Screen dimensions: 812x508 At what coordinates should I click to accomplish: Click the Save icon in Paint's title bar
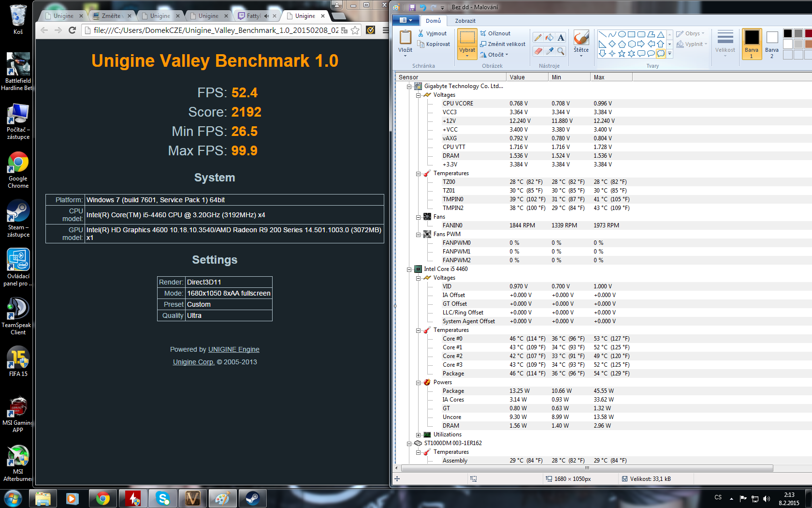[x=412, y=7]
